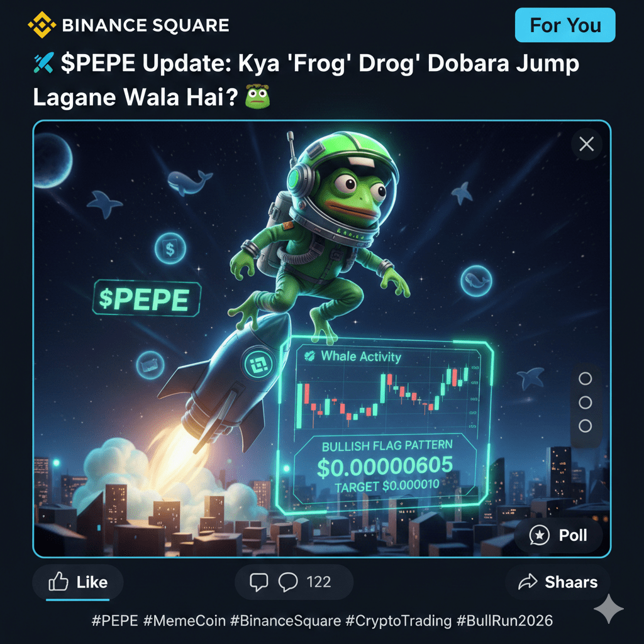Close the image with the X button
The image size is (644, 644).
[x=587, y=144]
